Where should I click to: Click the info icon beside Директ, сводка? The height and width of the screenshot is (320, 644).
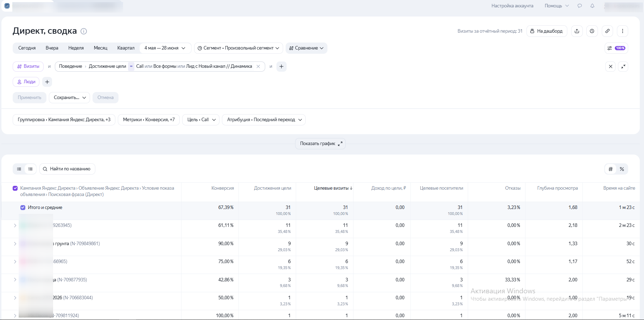point(84,31)
